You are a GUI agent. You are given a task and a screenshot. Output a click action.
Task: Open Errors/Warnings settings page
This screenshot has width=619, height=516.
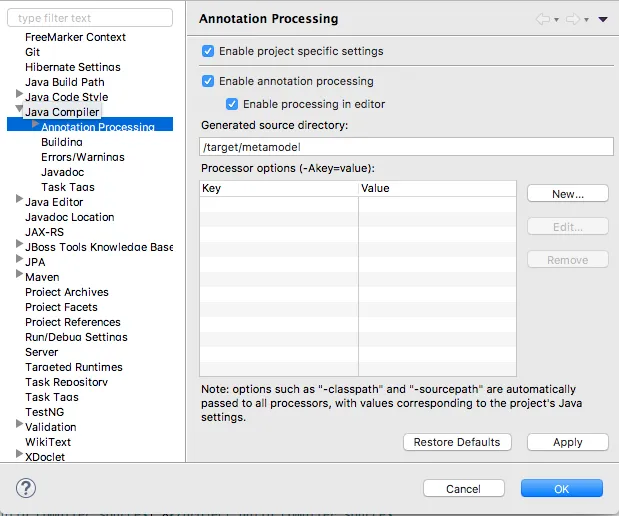[83, 157]
